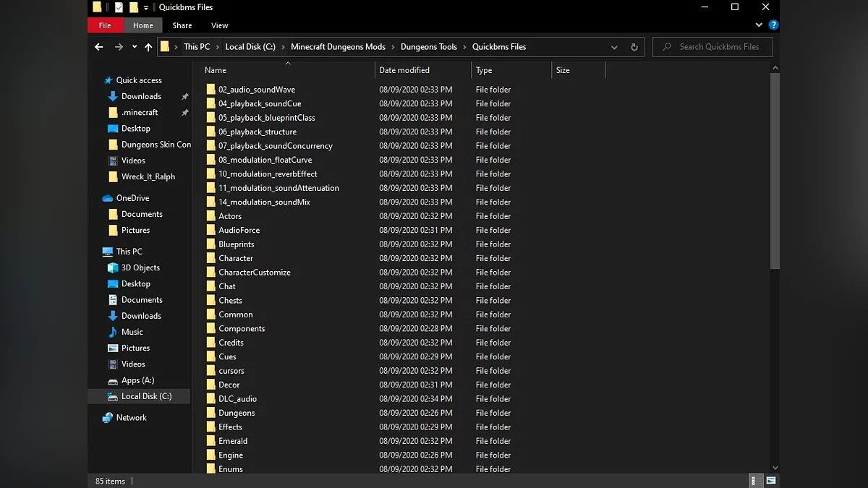868x488 pixels.
Task: Select the Downloads shortcut in Quick access
Action: pyautogui.click(x=140, y=95)
